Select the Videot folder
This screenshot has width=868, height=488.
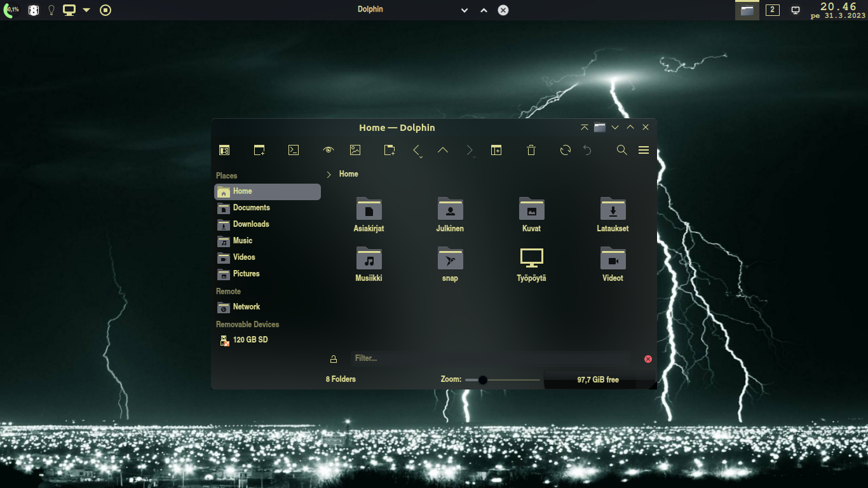613,264
